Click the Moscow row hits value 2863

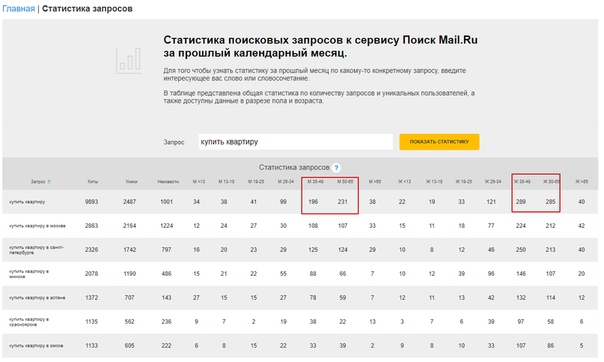click(91, 226)
